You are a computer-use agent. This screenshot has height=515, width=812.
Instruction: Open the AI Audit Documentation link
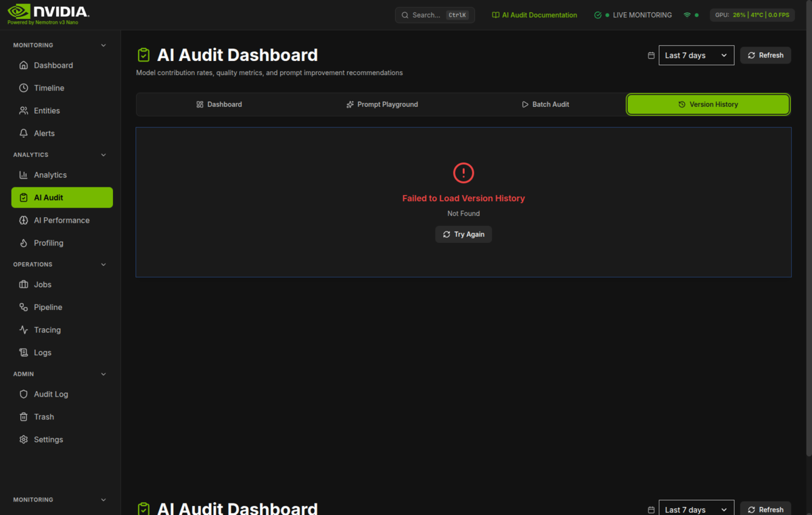click(535, 14)
